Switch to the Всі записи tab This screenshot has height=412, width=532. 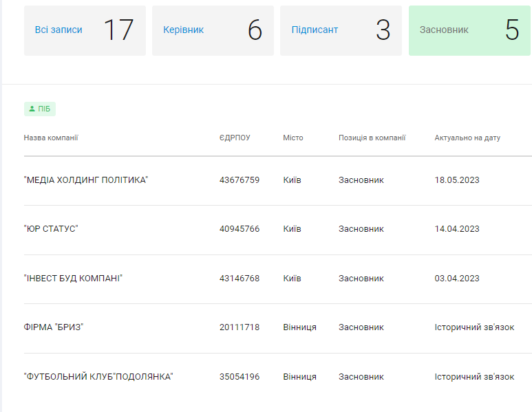pos(85,30)
